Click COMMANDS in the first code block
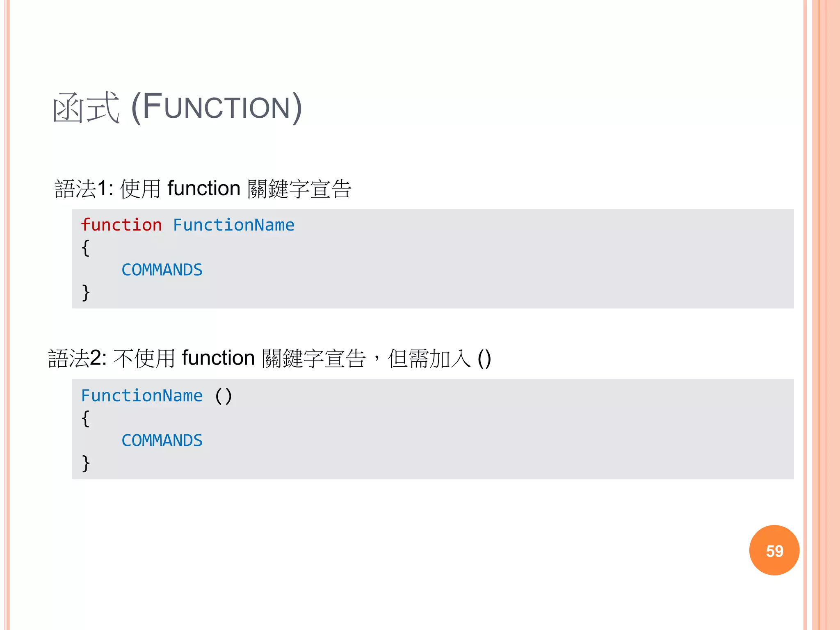Screen dimensions: 840x630 click(x=162, y=270)
